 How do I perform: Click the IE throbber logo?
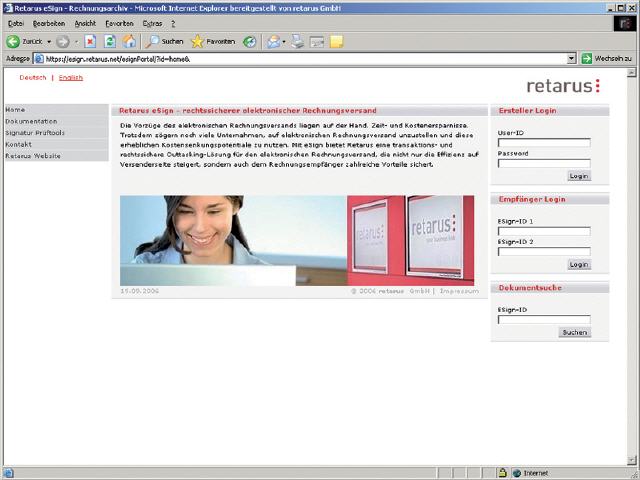click(625, 24)
